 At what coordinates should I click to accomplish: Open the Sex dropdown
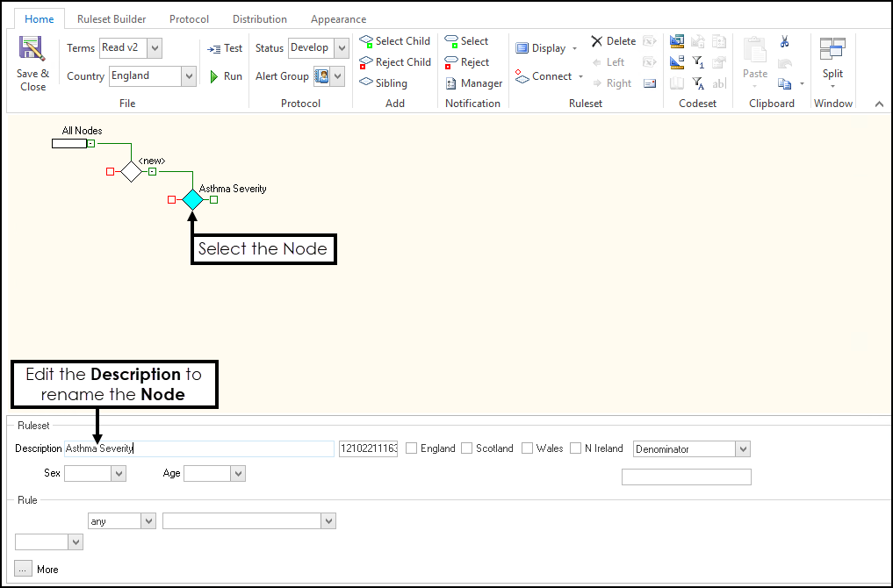(119, 474)
